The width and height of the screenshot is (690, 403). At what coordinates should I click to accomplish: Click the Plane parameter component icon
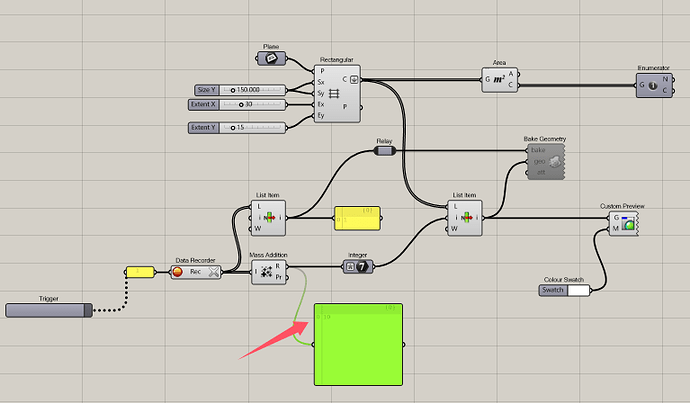tap(271, 58)
